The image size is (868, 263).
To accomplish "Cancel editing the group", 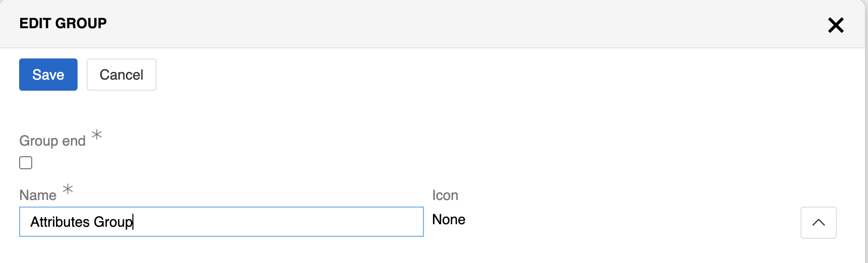I will [x=121, y=75].
